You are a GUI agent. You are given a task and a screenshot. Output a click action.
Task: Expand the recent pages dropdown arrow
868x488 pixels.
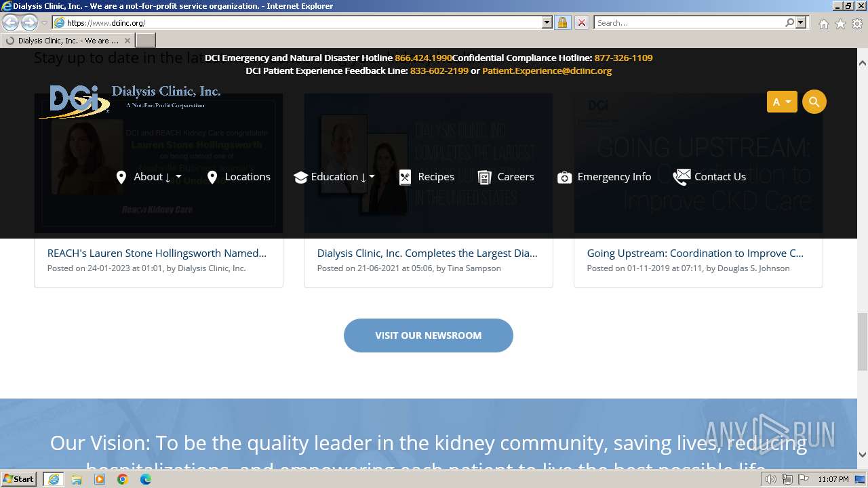(x=44, y=23)
